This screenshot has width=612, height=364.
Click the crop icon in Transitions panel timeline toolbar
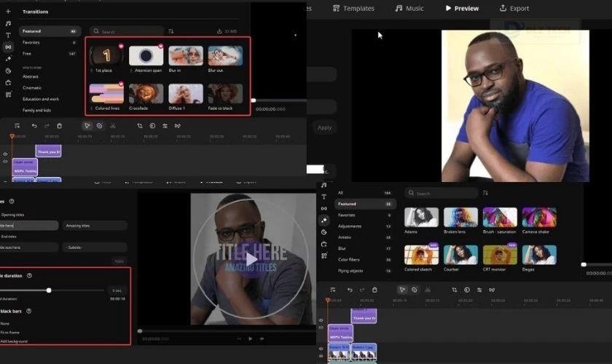[140, 126]
